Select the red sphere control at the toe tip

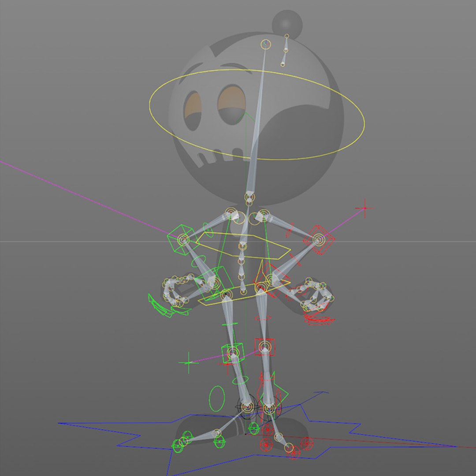(294, 453)
